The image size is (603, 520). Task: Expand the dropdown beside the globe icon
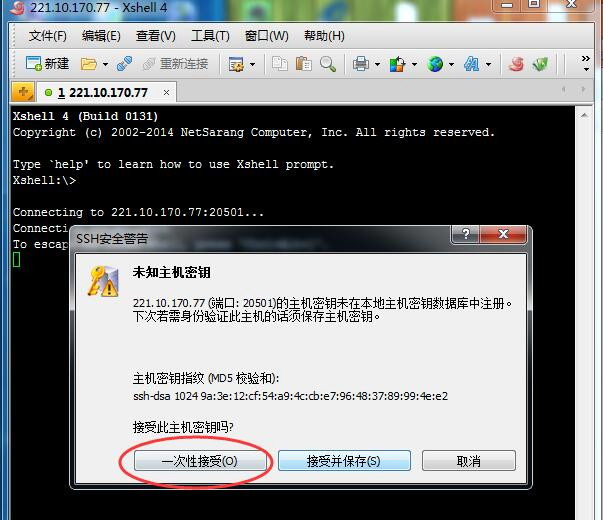tap(451, 64)
